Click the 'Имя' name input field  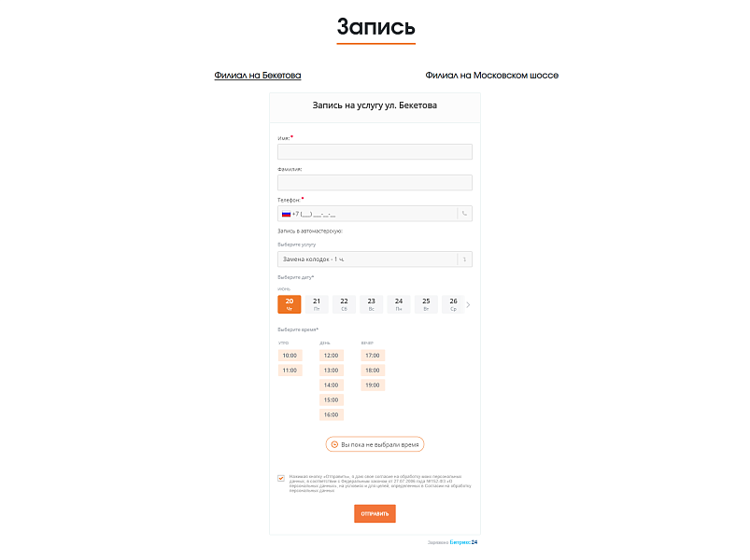click(375, 152)
